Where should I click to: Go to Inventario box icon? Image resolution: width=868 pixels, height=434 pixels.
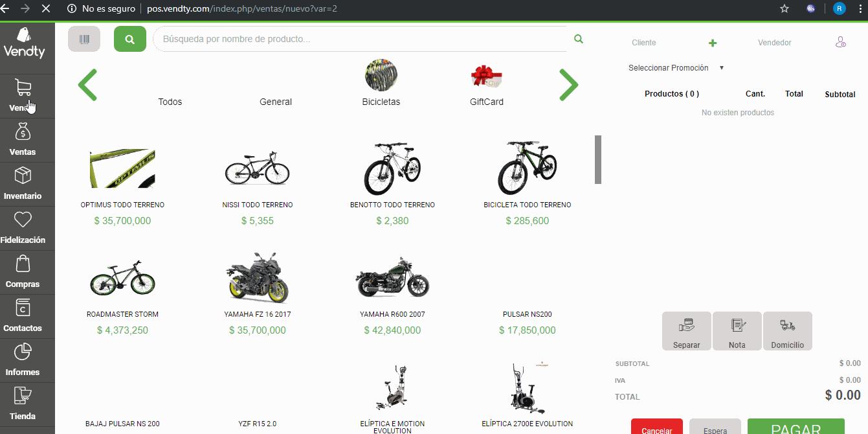coord(23,176)
